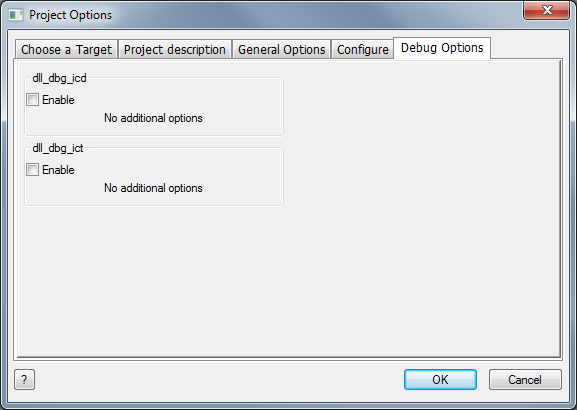577x410 pixels.
Task: Select the Configure tab
Action: (362, 49)
